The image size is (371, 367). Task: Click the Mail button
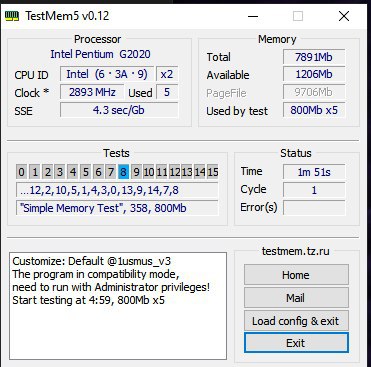(x=296, y=297)
